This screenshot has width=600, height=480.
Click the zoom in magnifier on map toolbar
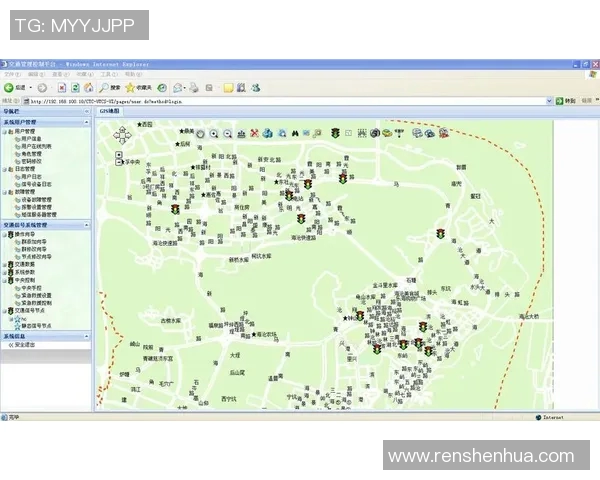214,133
